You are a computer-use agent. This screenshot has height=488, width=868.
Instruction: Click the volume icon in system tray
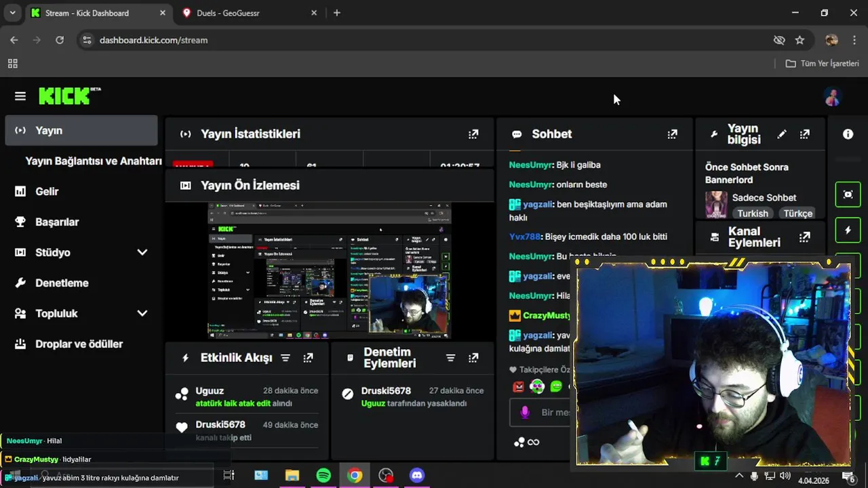tap(785, 476)
